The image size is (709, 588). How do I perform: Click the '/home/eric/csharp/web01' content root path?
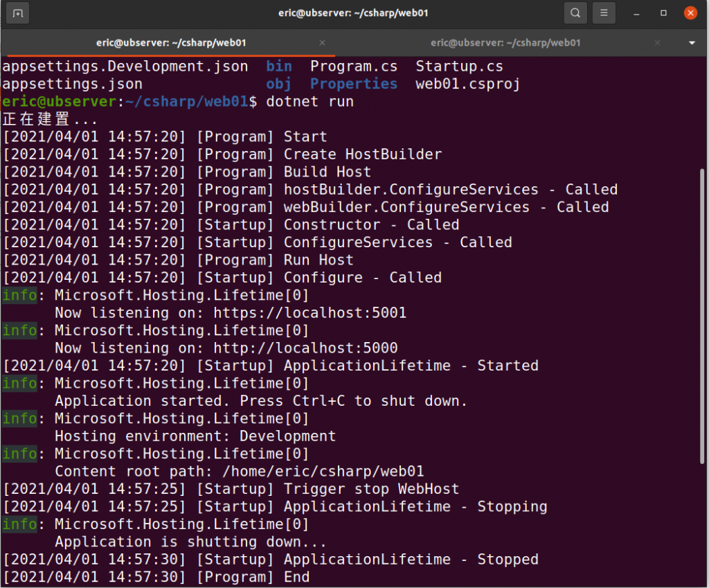[x=323, y=472]
